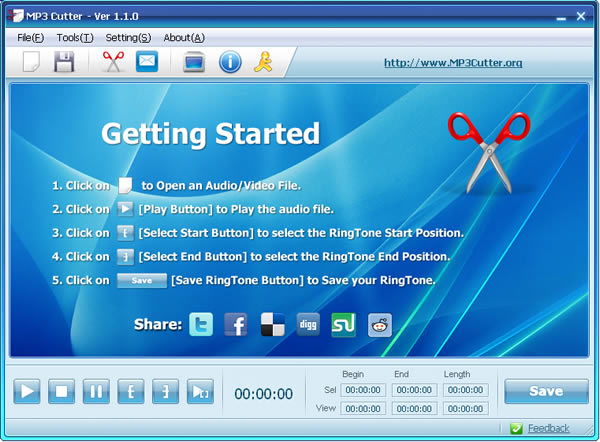Click the floppy disk save icon
The image size is (600, 442).
tap(64, 62)
